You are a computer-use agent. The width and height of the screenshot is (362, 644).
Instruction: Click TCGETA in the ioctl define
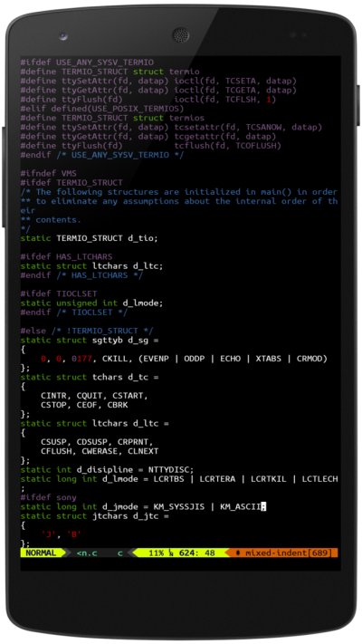coord(240,91)
